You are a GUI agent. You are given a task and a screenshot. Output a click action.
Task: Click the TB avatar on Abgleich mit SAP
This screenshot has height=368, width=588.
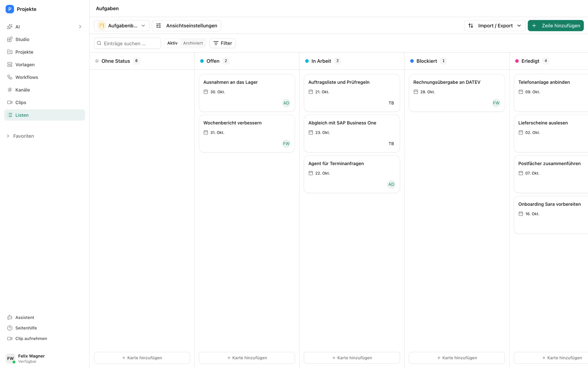coord(391,144)
